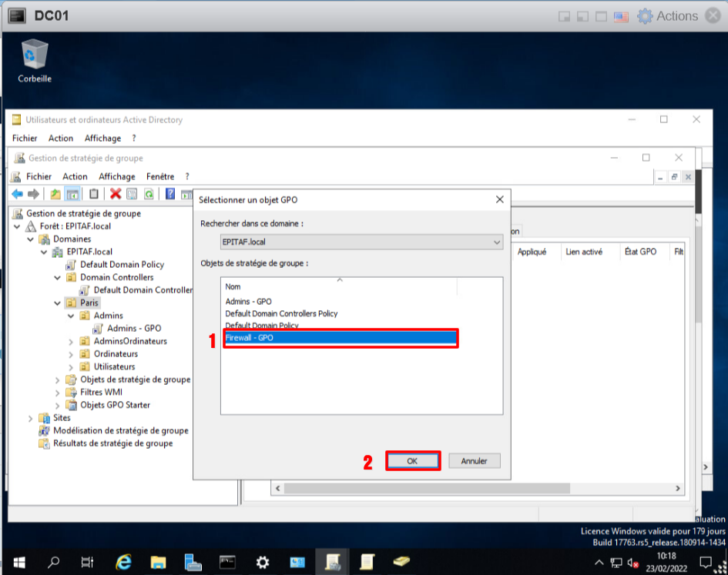Viewport: 728px width, 575px height.
Task: Open the Affichage menu in Gestion de stratégie
Action: tap(116, 176)
